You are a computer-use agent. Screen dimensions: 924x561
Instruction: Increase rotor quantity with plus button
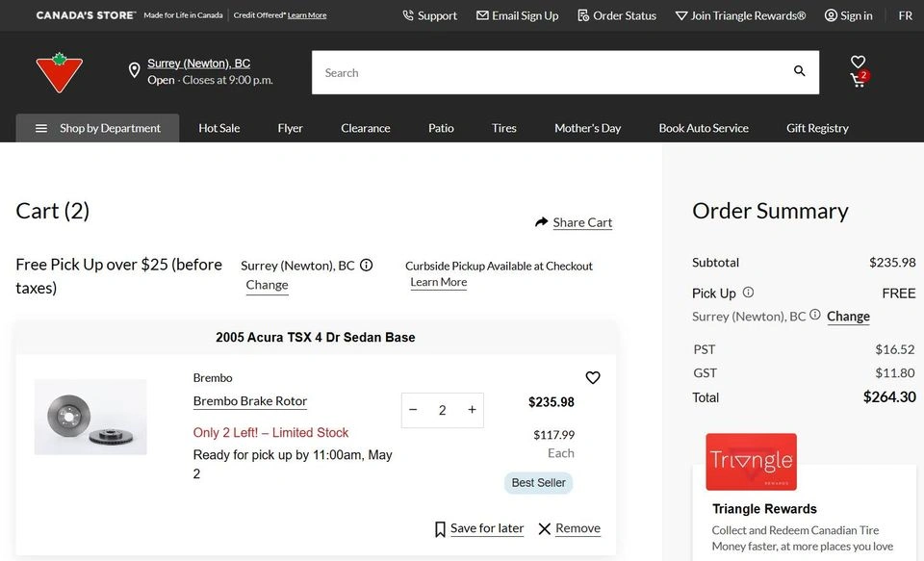pyautogui.click(x=472, y=410)
